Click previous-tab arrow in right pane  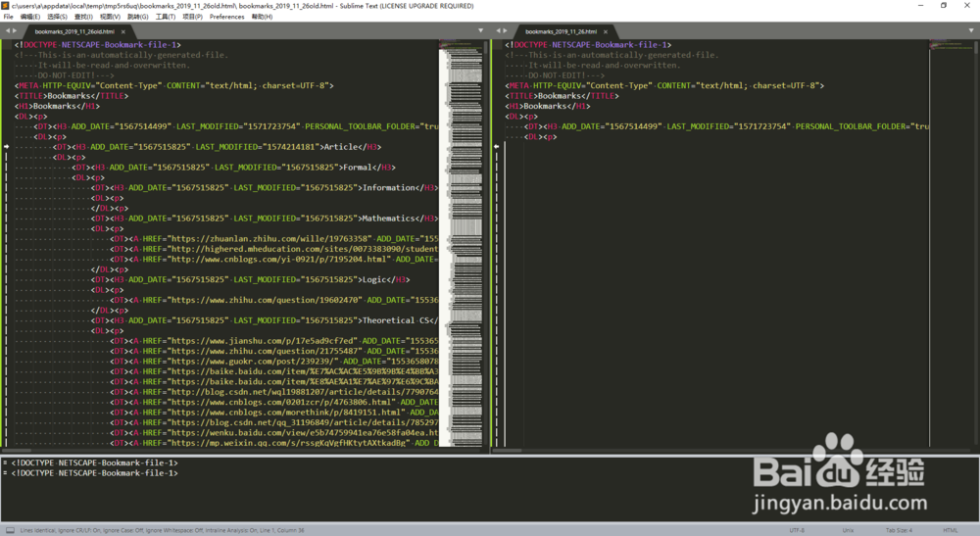pos(498,30)
